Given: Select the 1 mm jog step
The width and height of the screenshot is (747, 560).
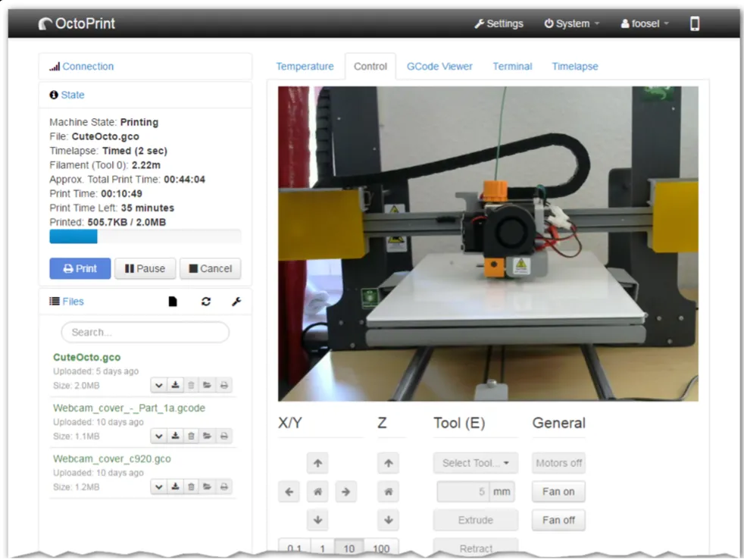Looking at the screenshot, I should pos(322,548).
